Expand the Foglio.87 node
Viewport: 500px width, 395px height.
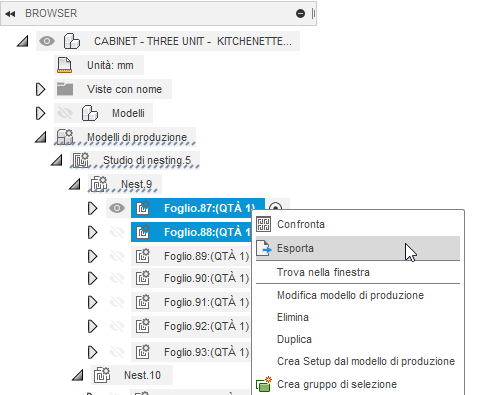92,208
